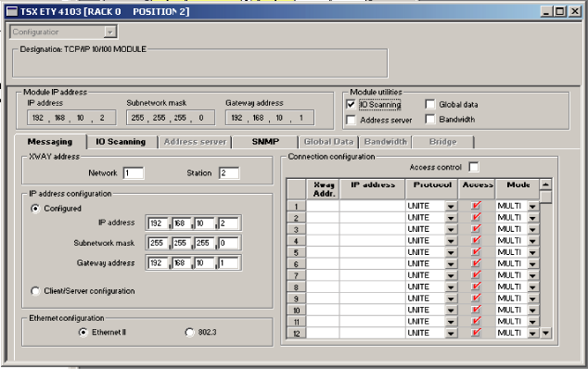Click the window icon in title bar
The height and width of the screenshot is (369, 588).
coord(12,12)
